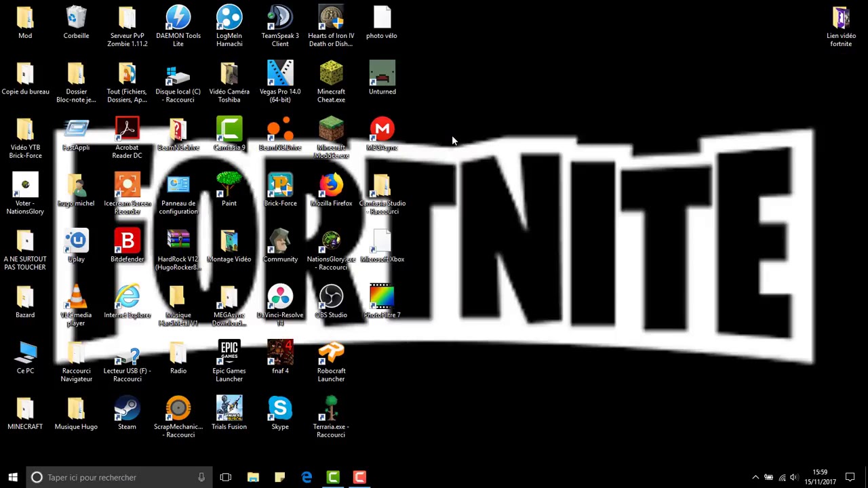The height and width of the screenshot is (488, 868).
Task: Open red Camtasia recorder taskbar button
Action: coord(359,477)
